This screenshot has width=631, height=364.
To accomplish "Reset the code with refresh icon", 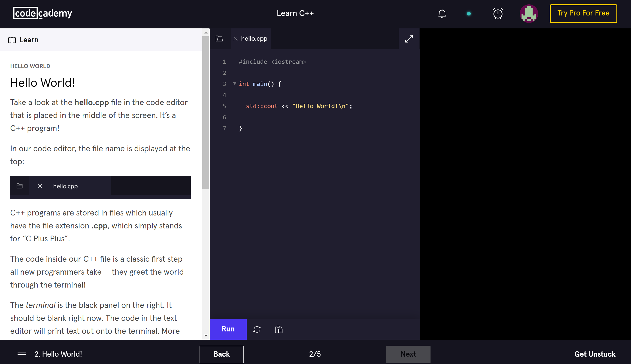I will tap(257, 329).
